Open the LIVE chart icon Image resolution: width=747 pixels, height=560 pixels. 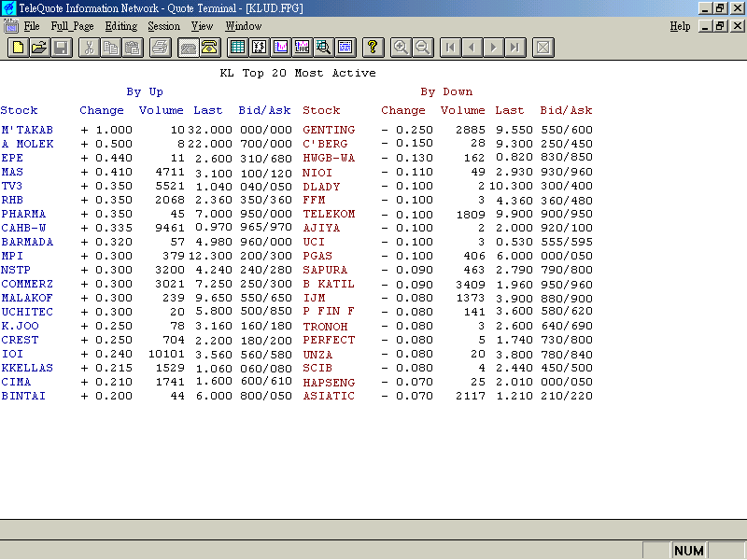302,48
